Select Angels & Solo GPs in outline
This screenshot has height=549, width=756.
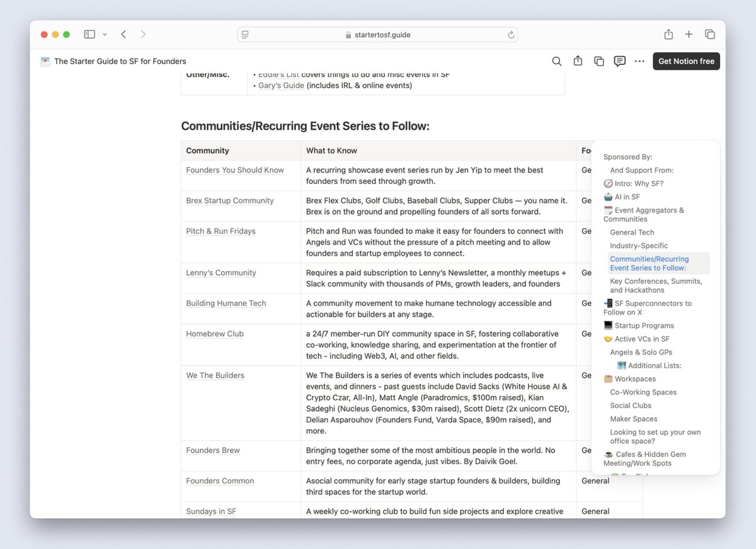pyautogui.click(x=641, y=352)
